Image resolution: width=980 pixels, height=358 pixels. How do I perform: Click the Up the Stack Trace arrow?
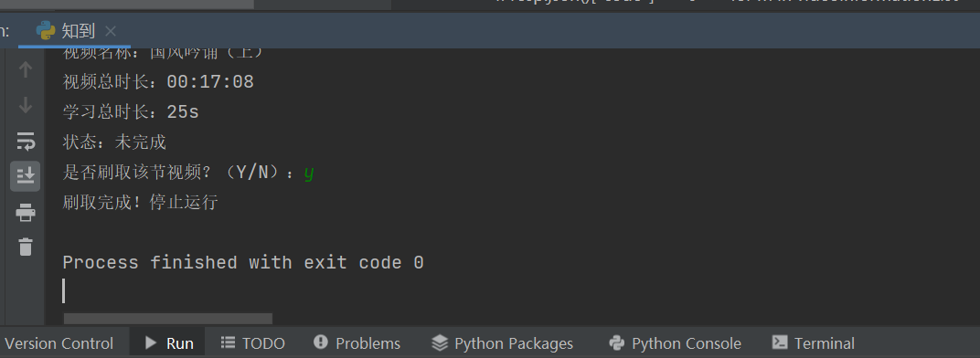tap(25, 69)
